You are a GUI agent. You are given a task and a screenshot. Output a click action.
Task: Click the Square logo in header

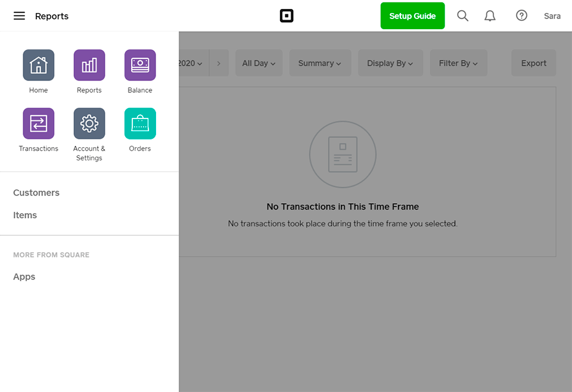[287, 15]
